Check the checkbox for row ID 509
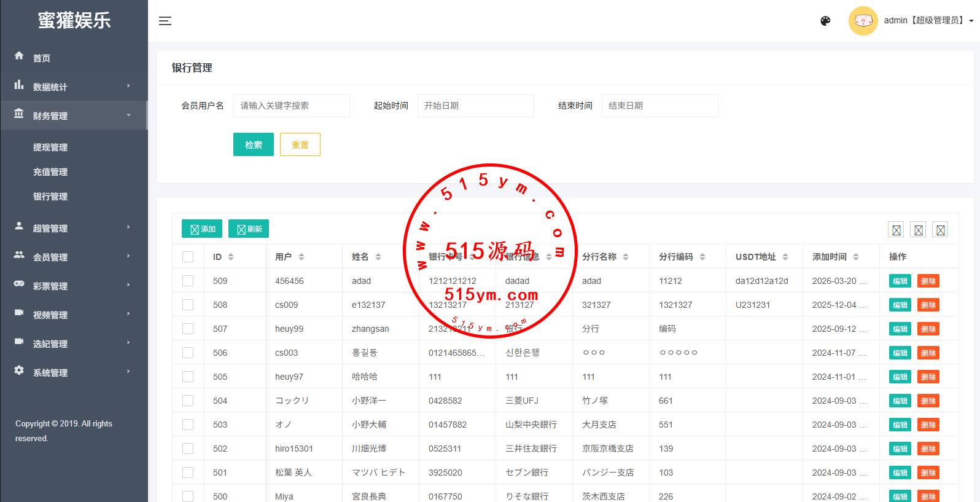Screen dimensions: 980x502 [x=188, y=281]
